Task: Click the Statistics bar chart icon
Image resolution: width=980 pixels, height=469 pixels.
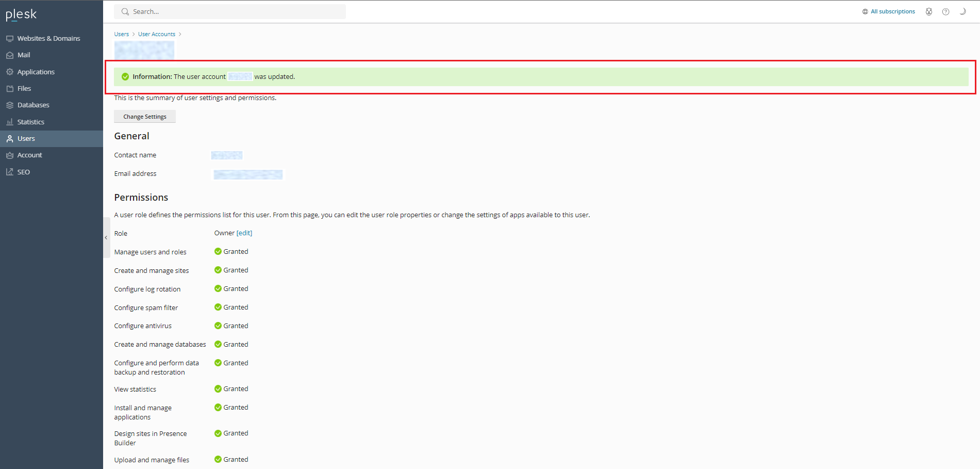Action: (x=10, y=122)
